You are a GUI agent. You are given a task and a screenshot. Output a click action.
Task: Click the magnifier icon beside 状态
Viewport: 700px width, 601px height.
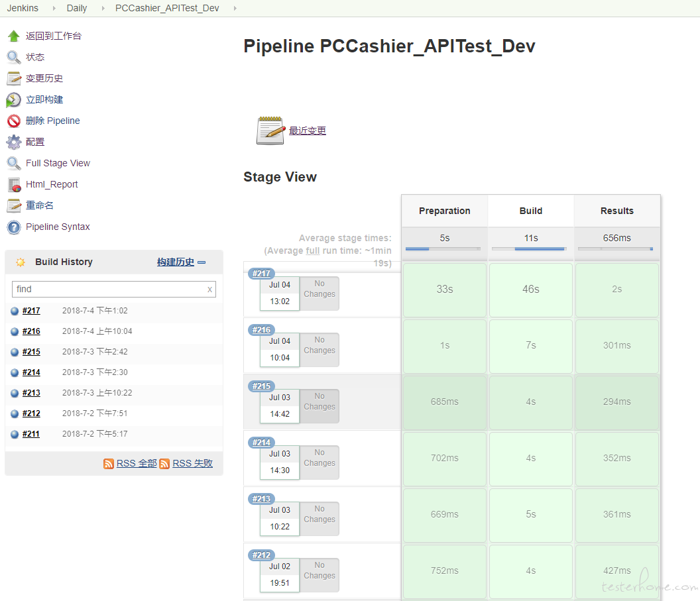pos(14,57)
